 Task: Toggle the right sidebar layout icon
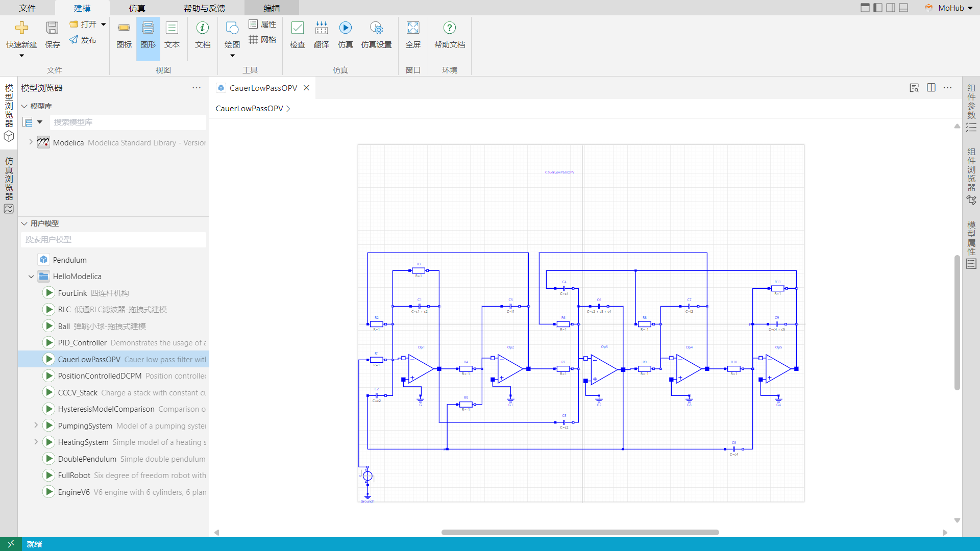[x=891, y=8]
